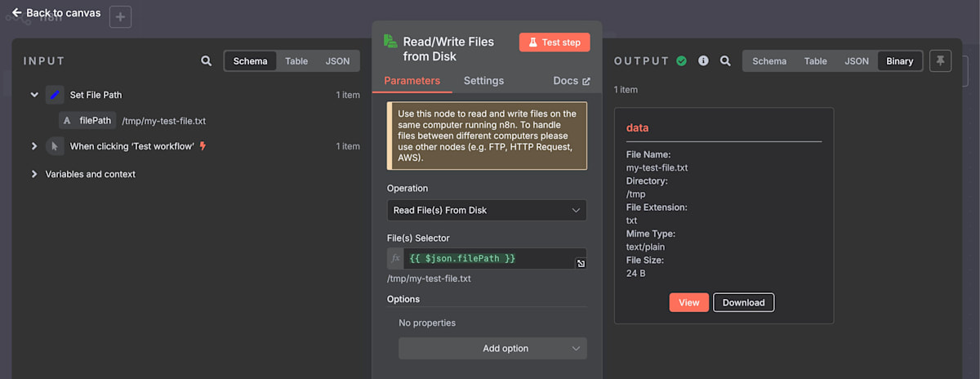Click the data heading in output card

638,128
